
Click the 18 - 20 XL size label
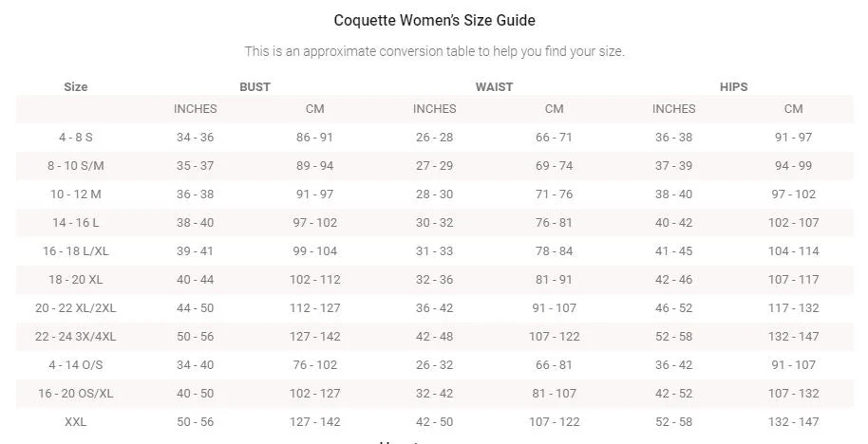pyautogui.click(x=75, y=279)
